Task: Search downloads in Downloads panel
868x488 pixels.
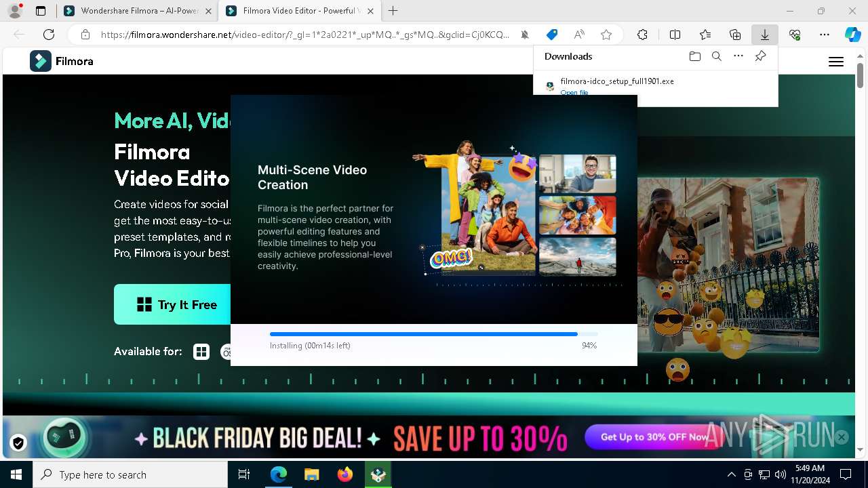Action: pyautogui.click(x=717, y=56)
